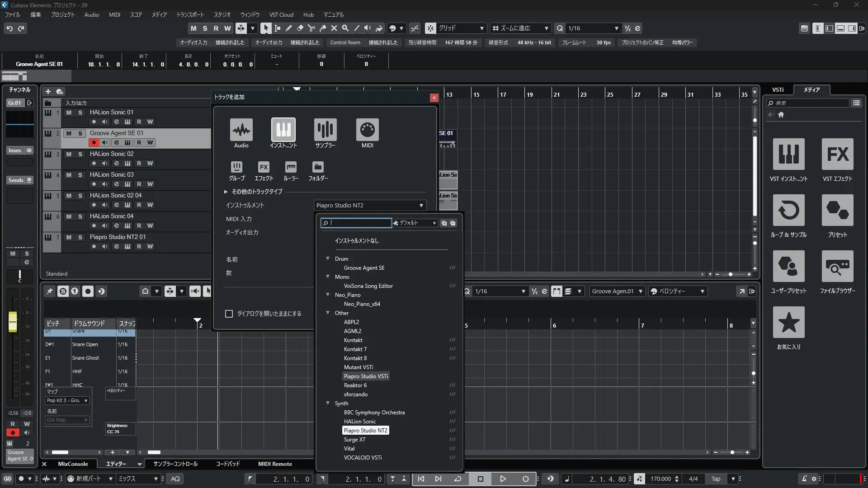Mute the HALion Sonic 01 track
This screenshot has width=868, height=488.
point(69,113)
